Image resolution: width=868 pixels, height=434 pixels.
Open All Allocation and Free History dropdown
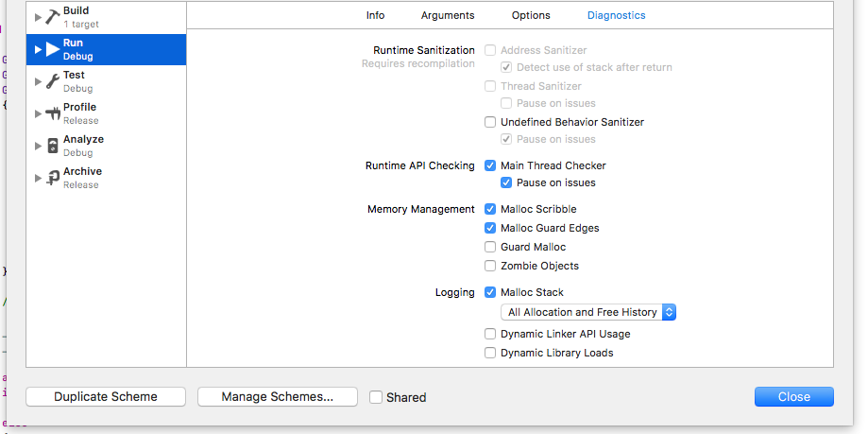(588, 312)
